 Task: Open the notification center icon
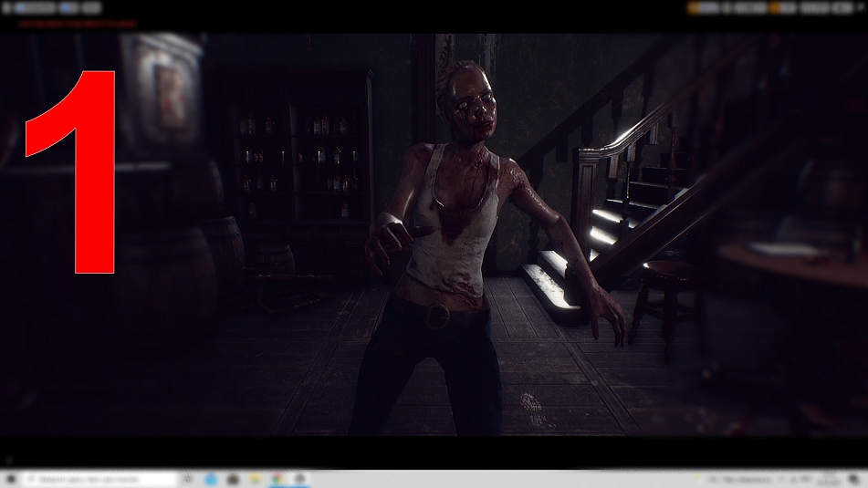pyautogui.click(x=854, y=480)
